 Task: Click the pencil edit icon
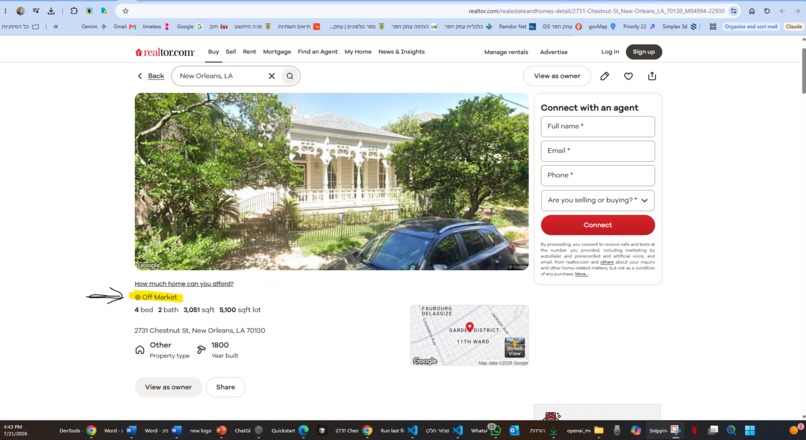click(604, 76)
